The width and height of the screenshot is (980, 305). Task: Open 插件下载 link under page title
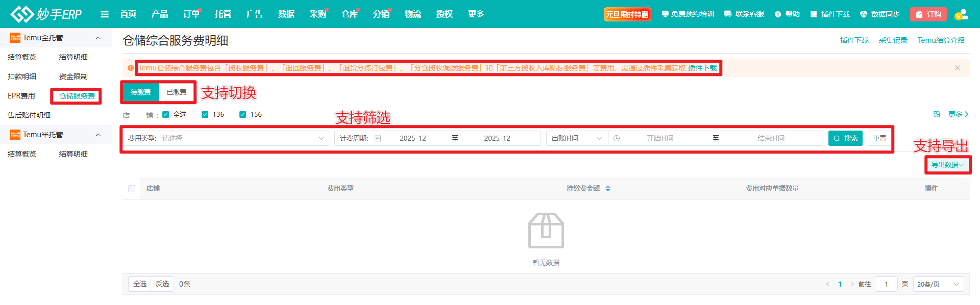[854, 40]
